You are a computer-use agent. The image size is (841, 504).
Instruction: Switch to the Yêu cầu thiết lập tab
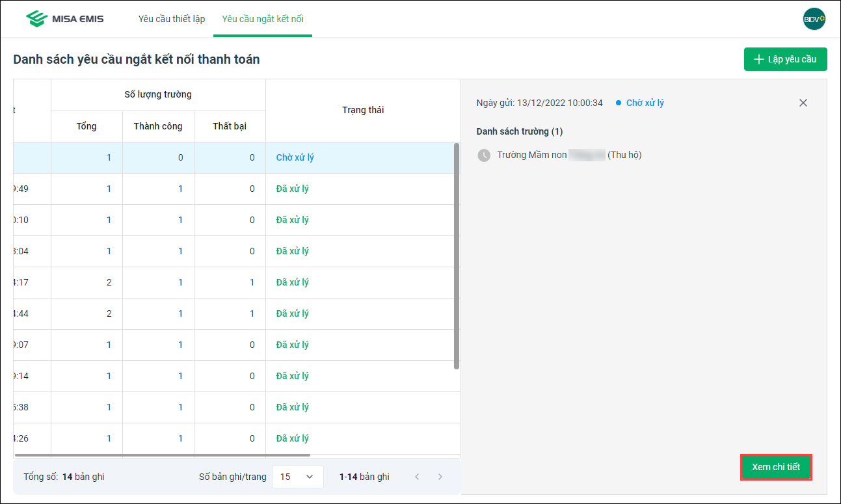(x=172, y=19)
